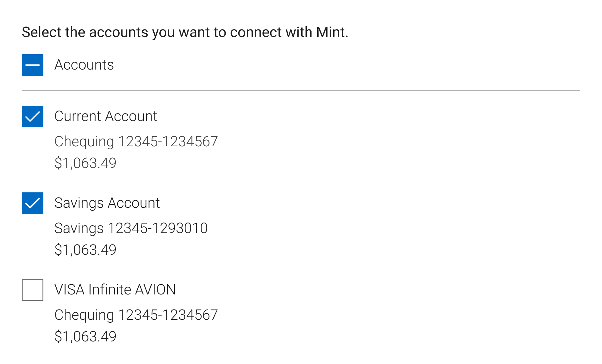This screenshot has height=364, width=602.
Task: Click the word Savings before 12345-1293010
Action: pyautogui.click(x=79, y=228)
